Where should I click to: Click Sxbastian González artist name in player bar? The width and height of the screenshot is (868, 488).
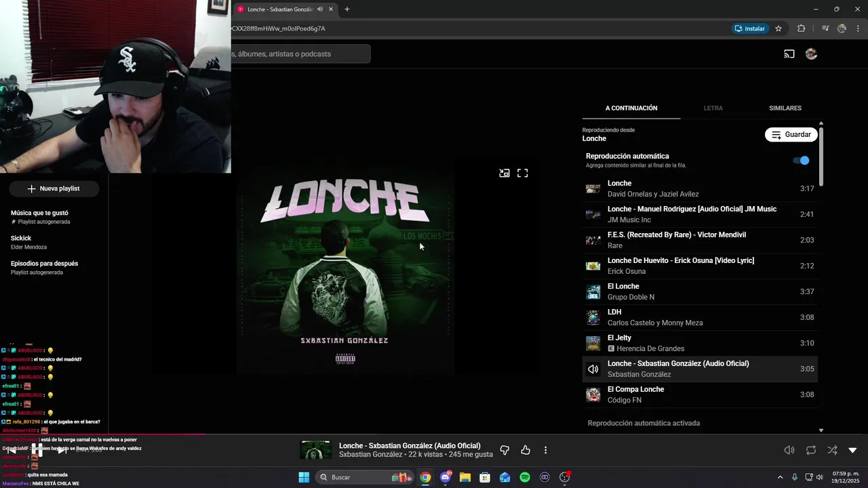[x=370, y=455]
